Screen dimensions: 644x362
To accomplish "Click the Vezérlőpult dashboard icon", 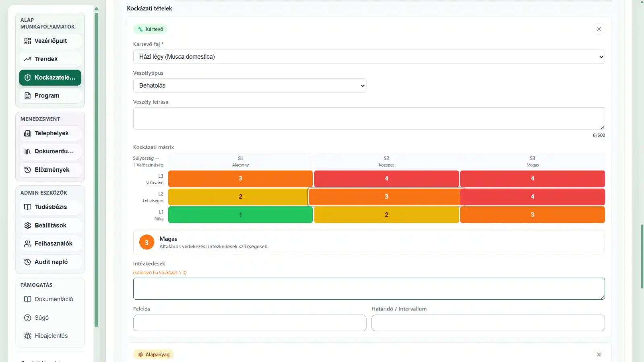I will click(x=27, y=41).
